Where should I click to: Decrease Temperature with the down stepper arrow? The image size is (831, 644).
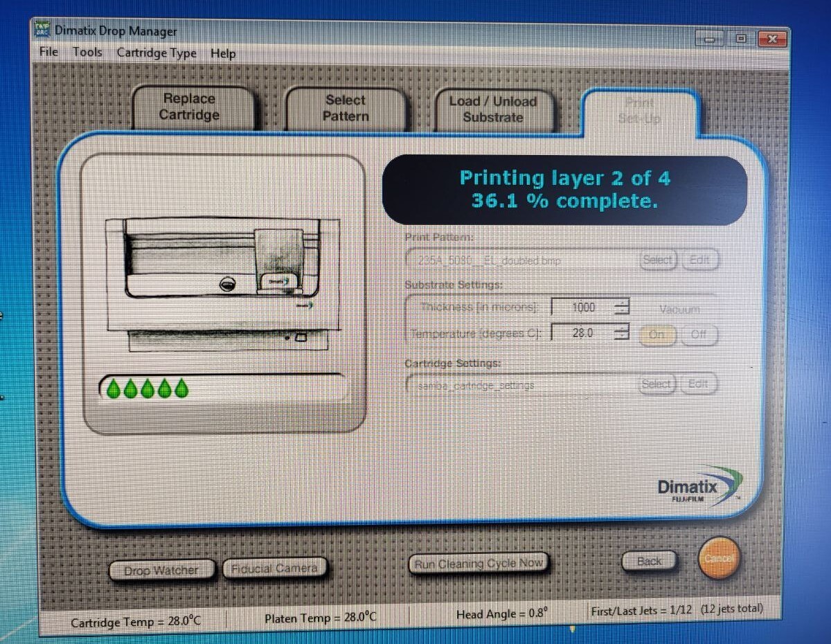(x=622, y=337)
